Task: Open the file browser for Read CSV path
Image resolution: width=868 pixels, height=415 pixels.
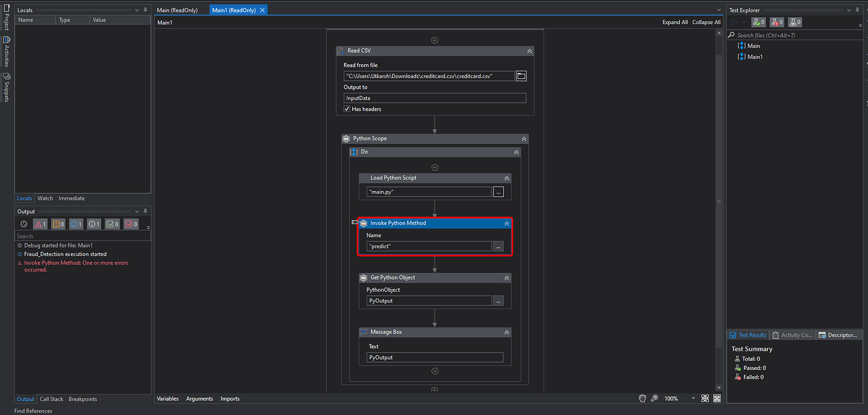Action: pyautogui.click(x=521, y=75)
